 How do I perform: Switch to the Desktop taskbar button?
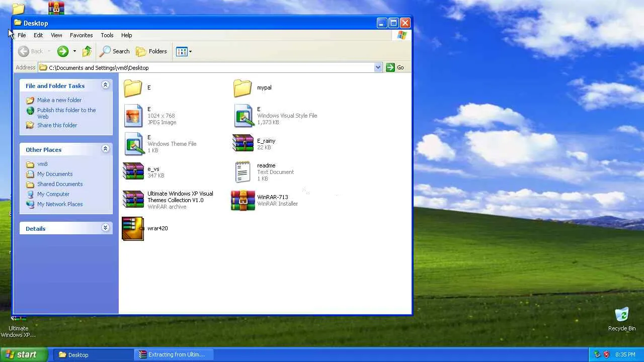(93, 354)
